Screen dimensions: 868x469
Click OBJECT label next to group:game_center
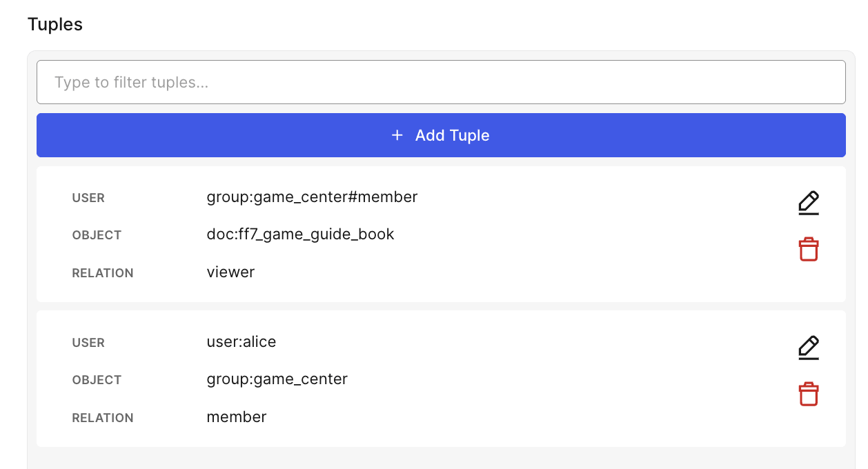point(97,380)
